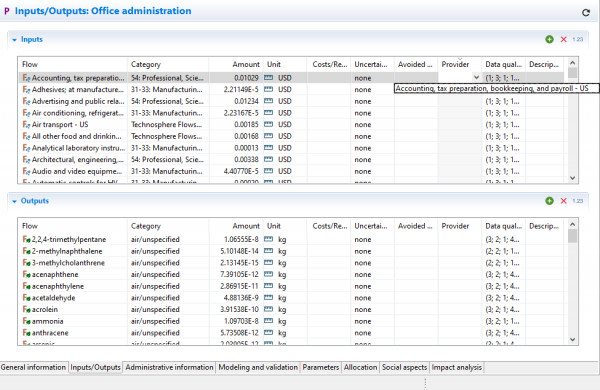This screenshot has width=600, height=390.
Task: Click flow icon of Audio and video equipment row
Action: pos(26,171)
